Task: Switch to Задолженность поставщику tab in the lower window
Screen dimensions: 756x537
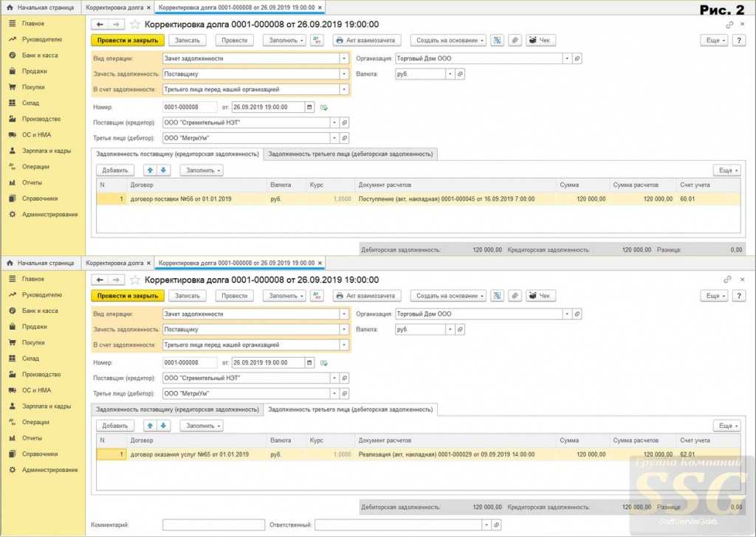Action: [177, 409]
